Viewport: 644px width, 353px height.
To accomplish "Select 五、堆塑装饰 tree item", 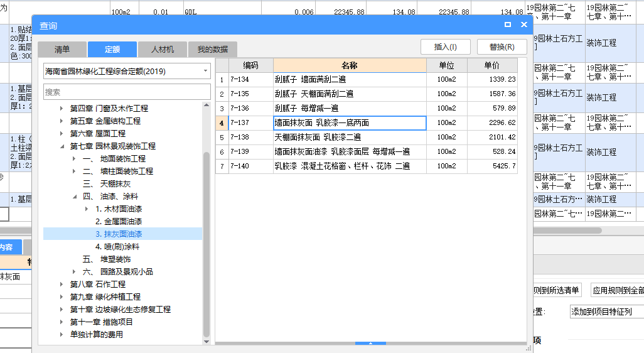I will tap(107, 259).
